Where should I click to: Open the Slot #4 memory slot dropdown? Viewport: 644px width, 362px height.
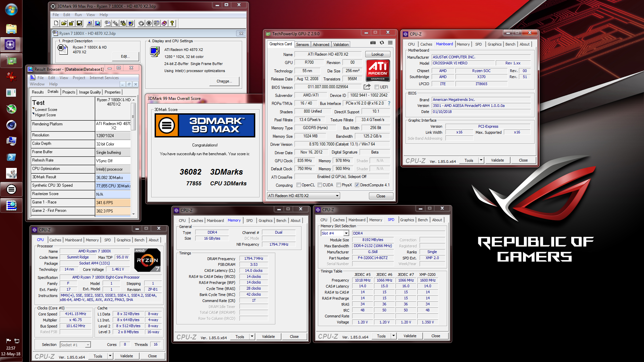pos(335,233)
